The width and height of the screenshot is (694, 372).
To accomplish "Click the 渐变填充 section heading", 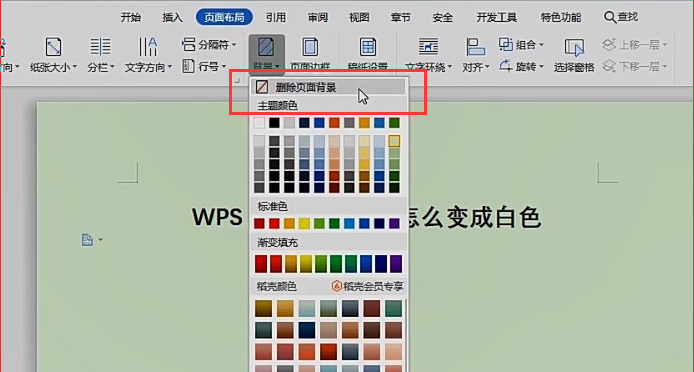I will 278,243.
